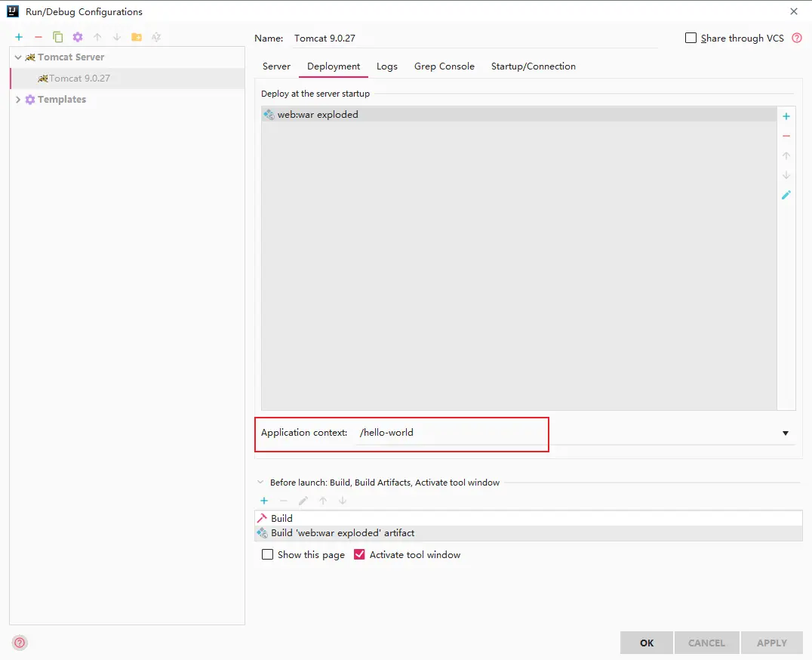812x660 pixels.
Task: Remove selected configuration with minus icon
Action: tap(38, 37)
